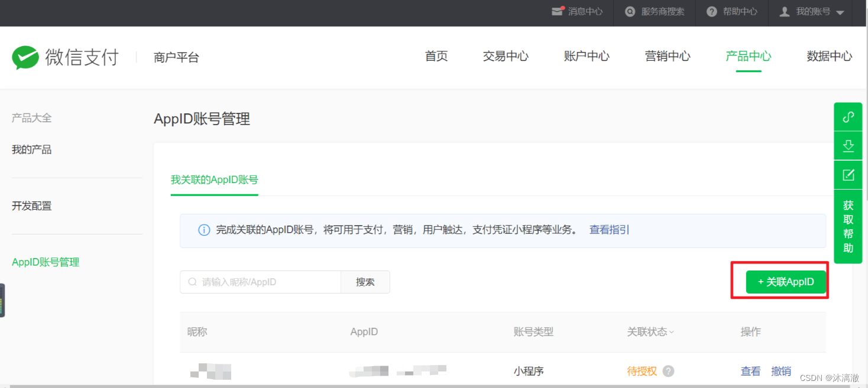Click the WeChat Pay logo
The height and width of the screenshot is (388, 868).
click(x=65, y=57)
